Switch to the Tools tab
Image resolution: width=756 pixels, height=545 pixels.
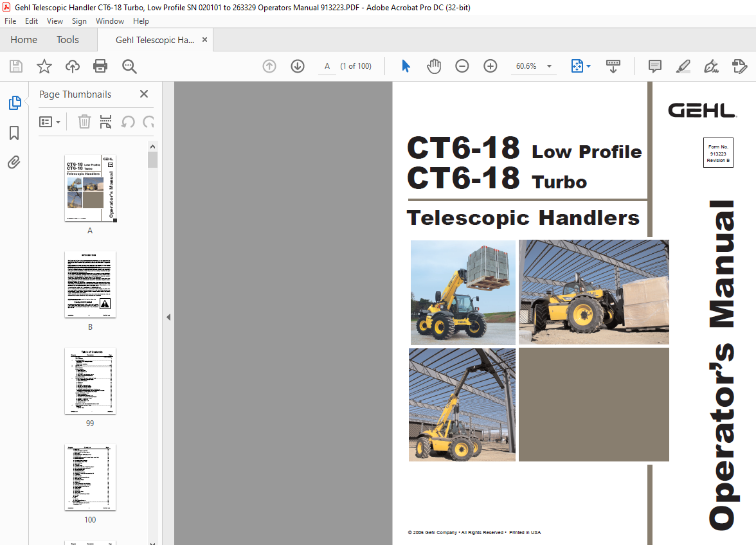tap(67, 39)
